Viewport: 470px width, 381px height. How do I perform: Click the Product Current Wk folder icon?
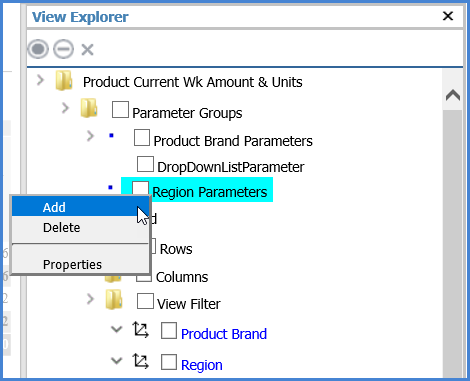tap(64, 81)
